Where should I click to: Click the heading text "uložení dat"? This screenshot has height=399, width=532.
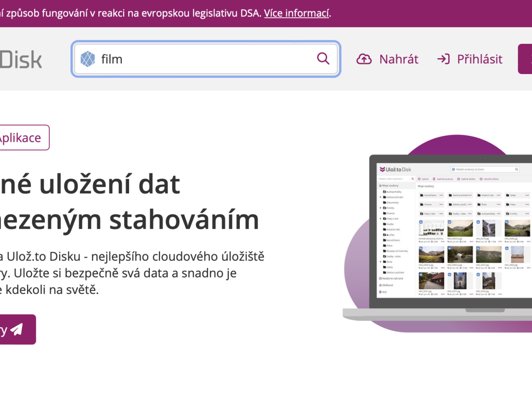(x=110, y=184)
